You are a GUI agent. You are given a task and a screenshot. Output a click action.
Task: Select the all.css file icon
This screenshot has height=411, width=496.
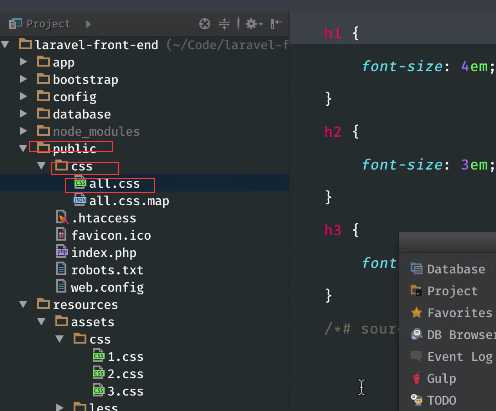[x=80, y=183]
